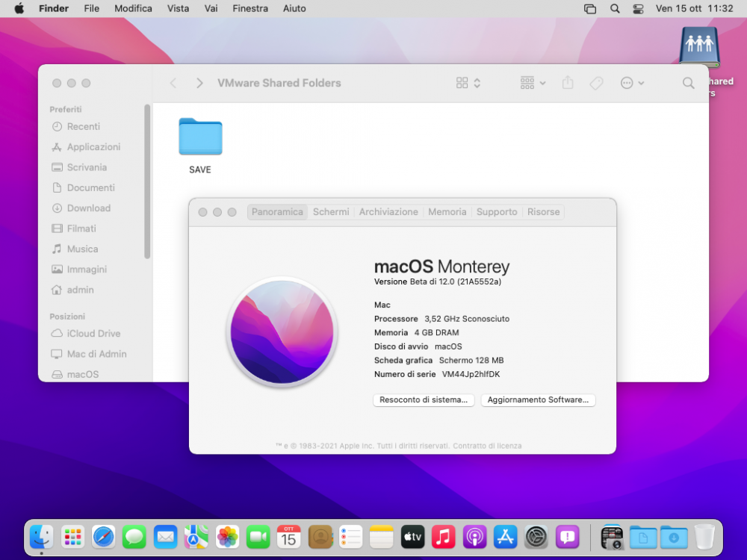
Task: Open Messages app in the Dock
Action: pos(134,537)
